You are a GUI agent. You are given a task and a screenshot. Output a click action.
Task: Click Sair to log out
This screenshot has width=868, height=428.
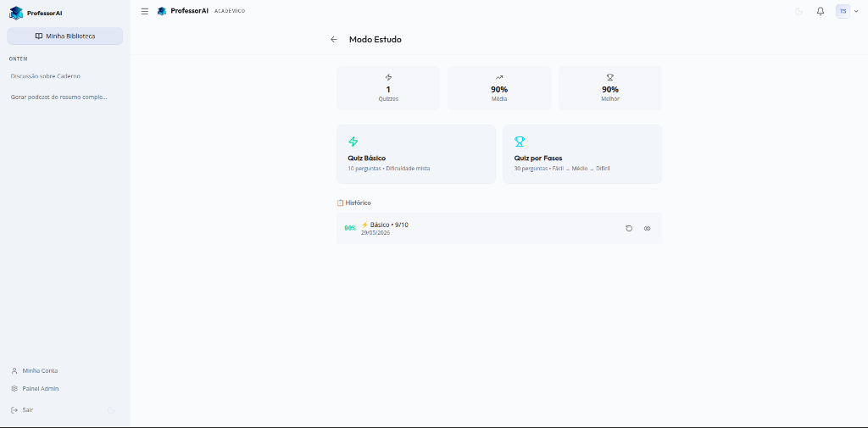22,409
